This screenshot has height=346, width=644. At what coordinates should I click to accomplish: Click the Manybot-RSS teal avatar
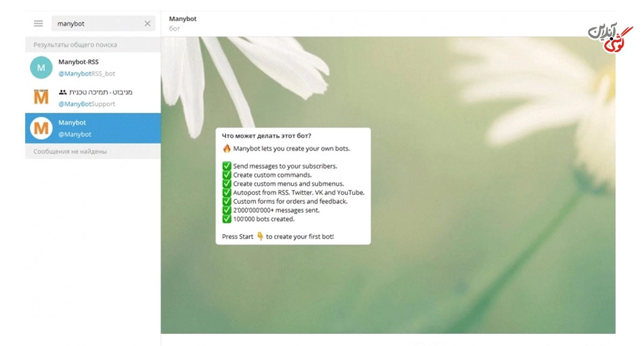tap(41, 68)
